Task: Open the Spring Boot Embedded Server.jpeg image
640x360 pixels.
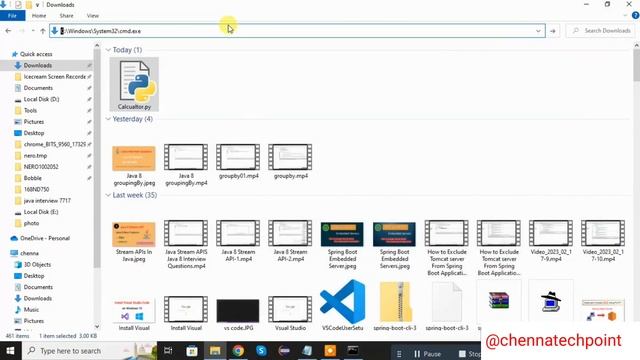Action: point(342,234)
